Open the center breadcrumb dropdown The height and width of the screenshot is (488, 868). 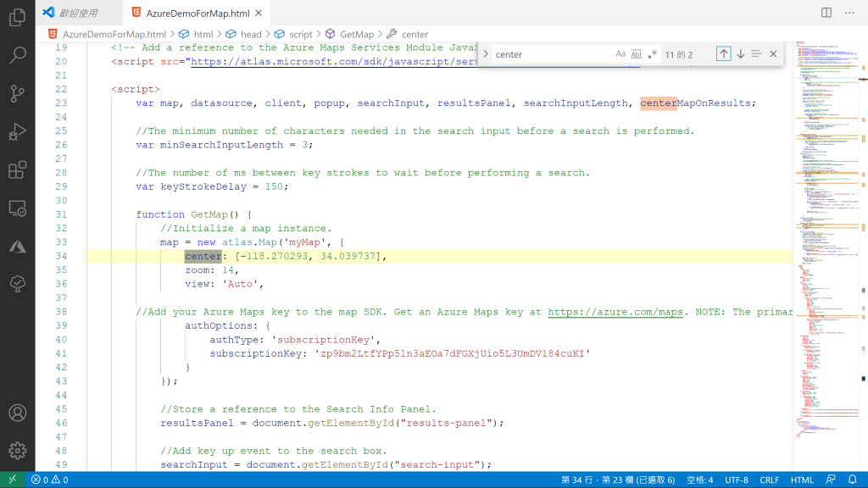pos(415,34)
